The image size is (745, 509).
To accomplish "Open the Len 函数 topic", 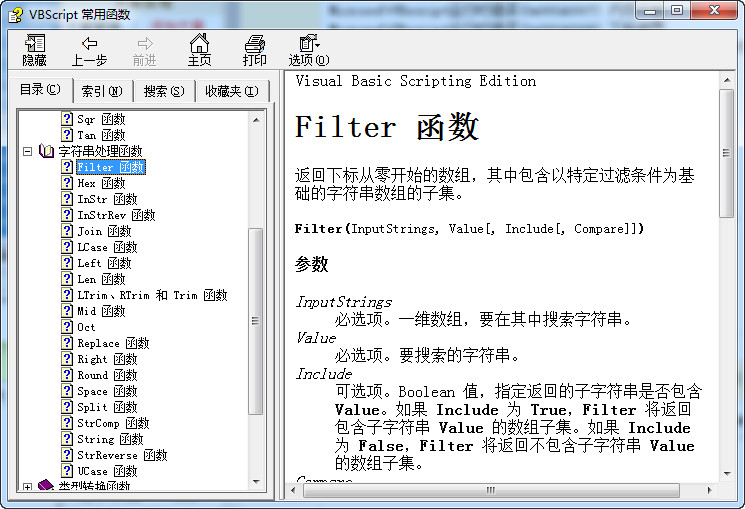I will click(101, 279).
